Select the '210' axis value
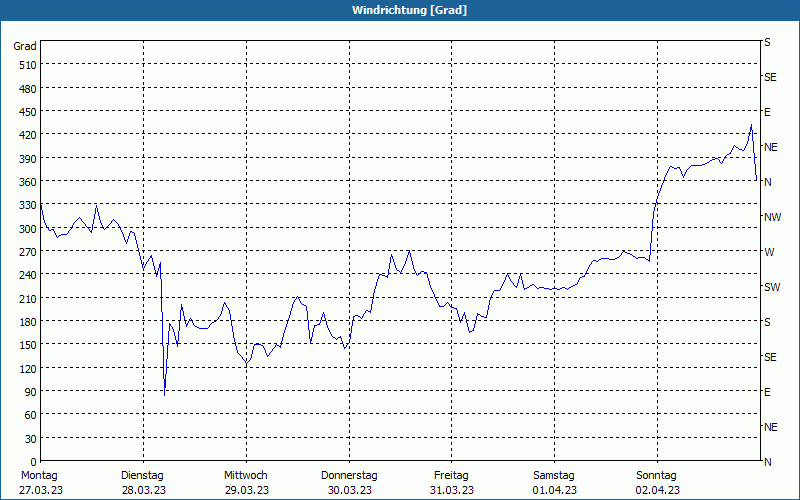This screenshot has width=800, height=500. coord(28,298)
